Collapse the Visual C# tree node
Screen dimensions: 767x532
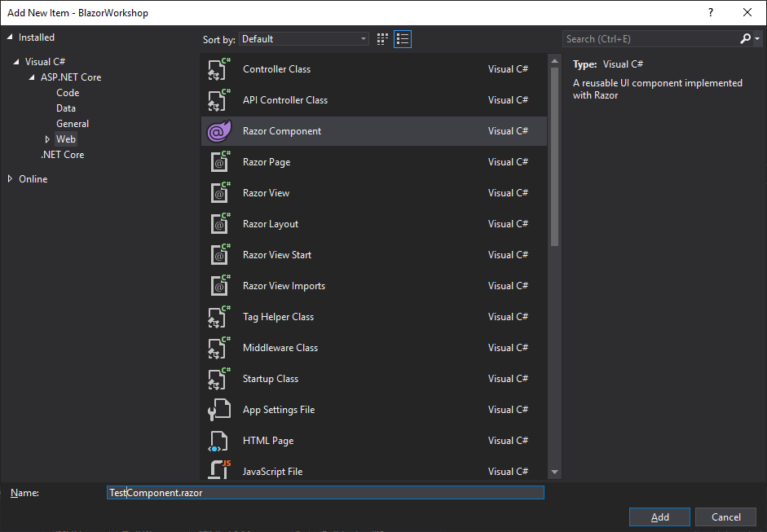click(16, 62)
